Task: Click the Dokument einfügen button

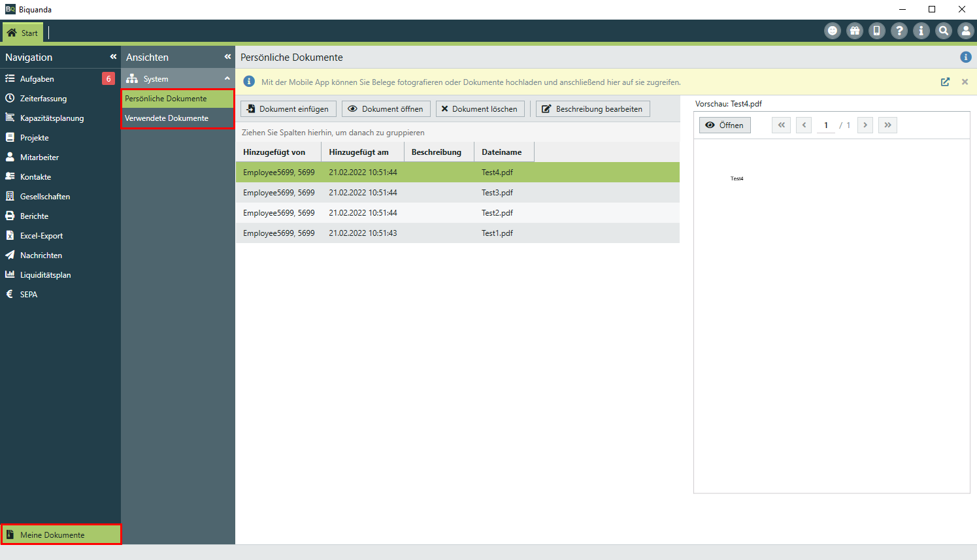Action: 288,109
